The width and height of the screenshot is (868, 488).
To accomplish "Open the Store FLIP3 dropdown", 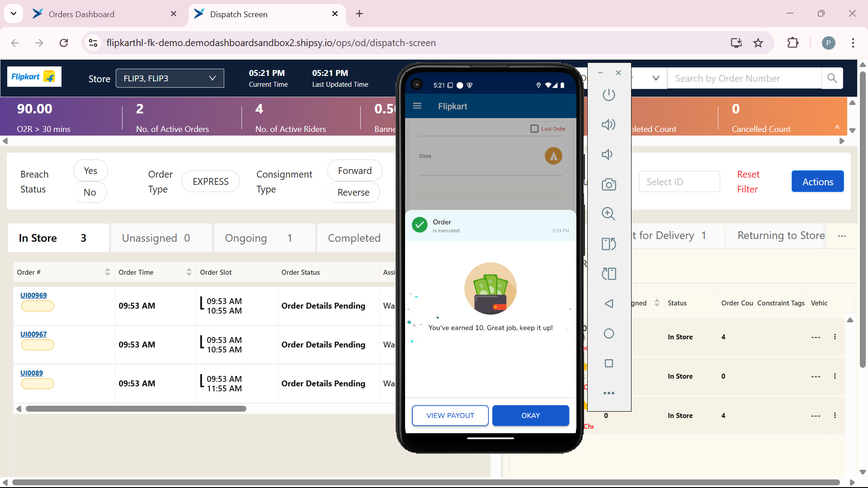I will [x=170, y=78].
